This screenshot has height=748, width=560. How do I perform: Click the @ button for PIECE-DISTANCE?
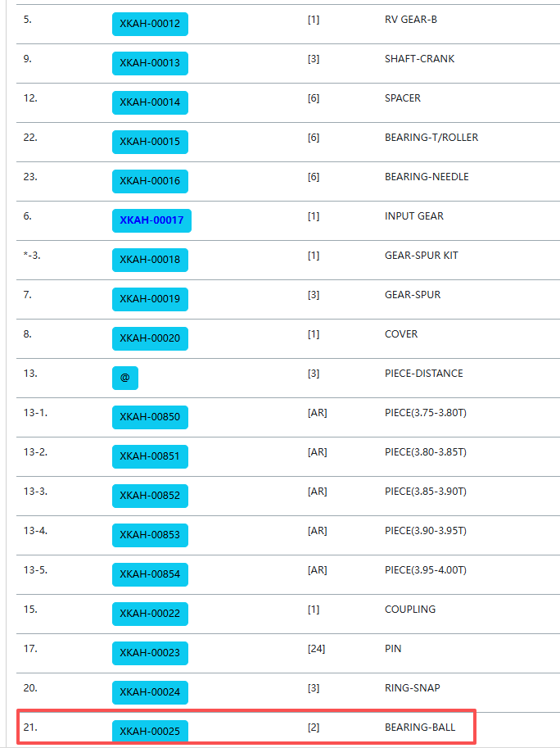coord(125,379)
